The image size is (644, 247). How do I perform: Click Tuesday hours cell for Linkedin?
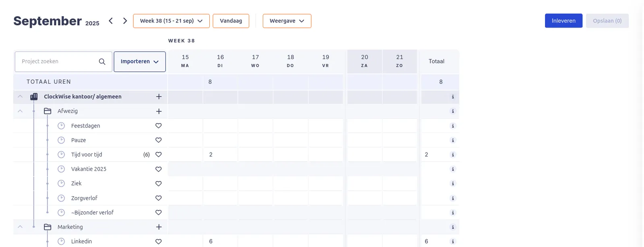220,241
